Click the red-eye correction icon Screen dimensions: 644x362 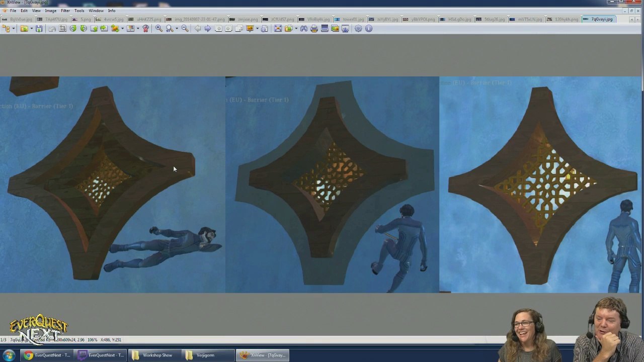coord(145,29)
